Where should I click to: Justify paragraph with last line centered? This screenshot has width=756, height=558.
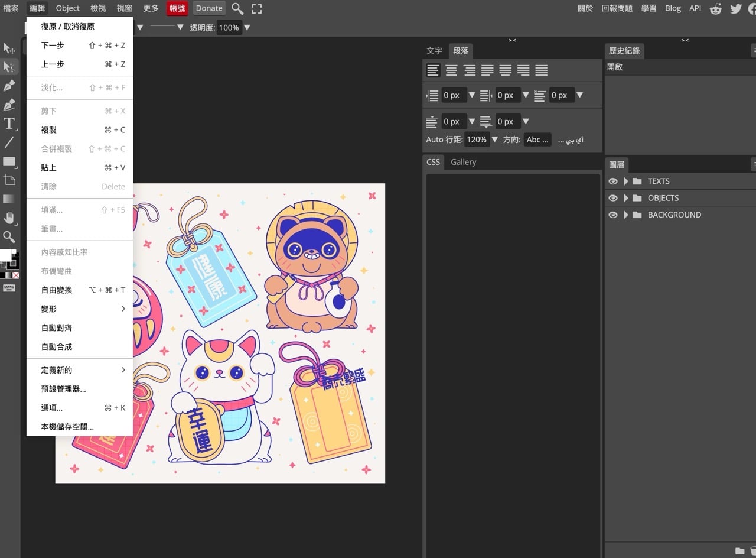[x=506, y=71]
